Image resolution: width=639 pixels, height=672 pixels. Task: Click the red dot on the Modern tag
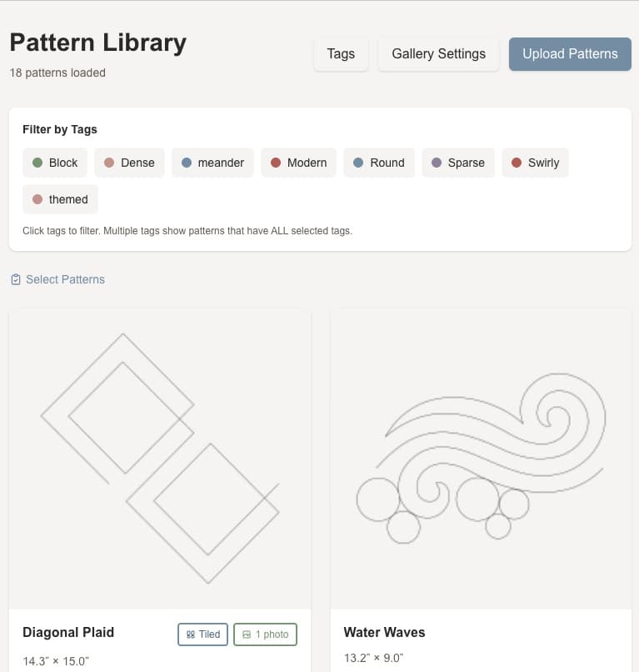[275, 163]
